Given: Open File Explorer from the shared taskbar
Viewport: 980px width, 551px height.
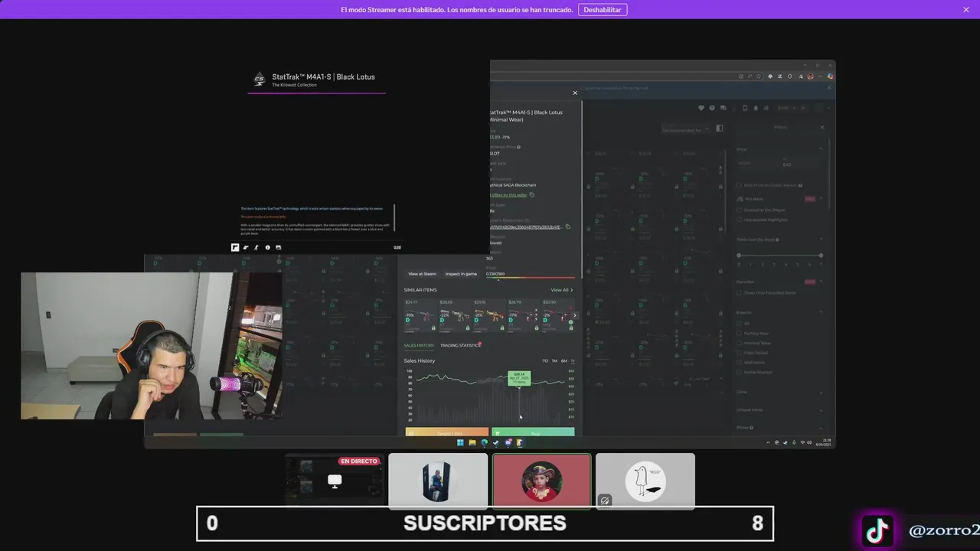Looking at the screenshot, I should (472, 442).
